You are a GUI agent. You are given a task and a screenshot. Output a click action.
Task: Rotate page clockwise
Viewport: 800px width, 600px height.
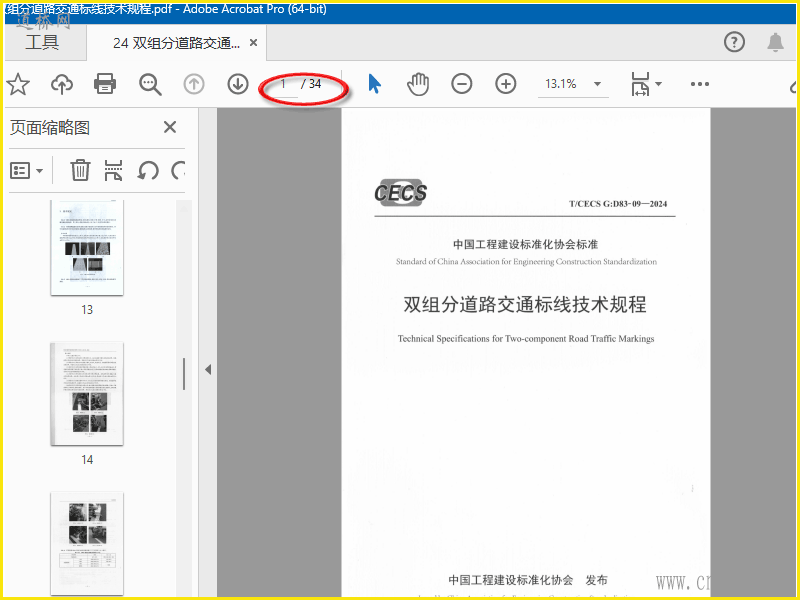[179, 170]
